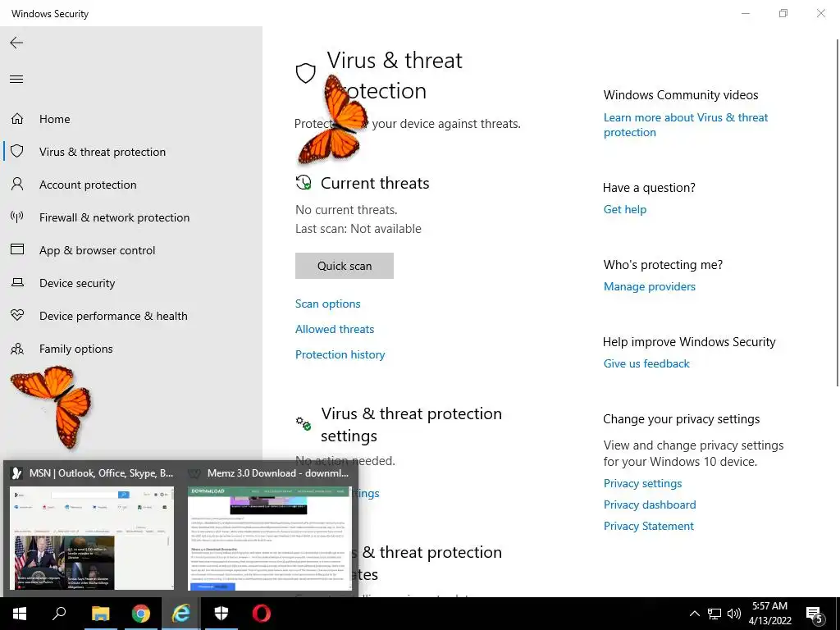Start a Quick scan

(345, 266)
